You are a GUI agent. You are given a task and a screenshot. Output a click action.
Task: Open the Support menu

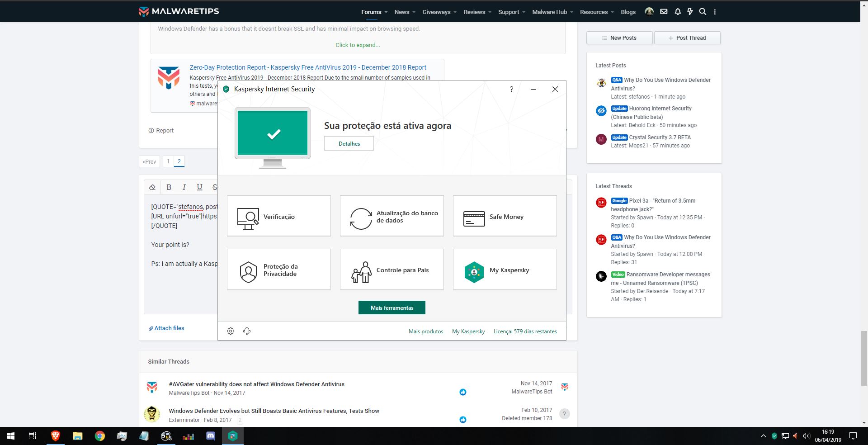[509, 12]
